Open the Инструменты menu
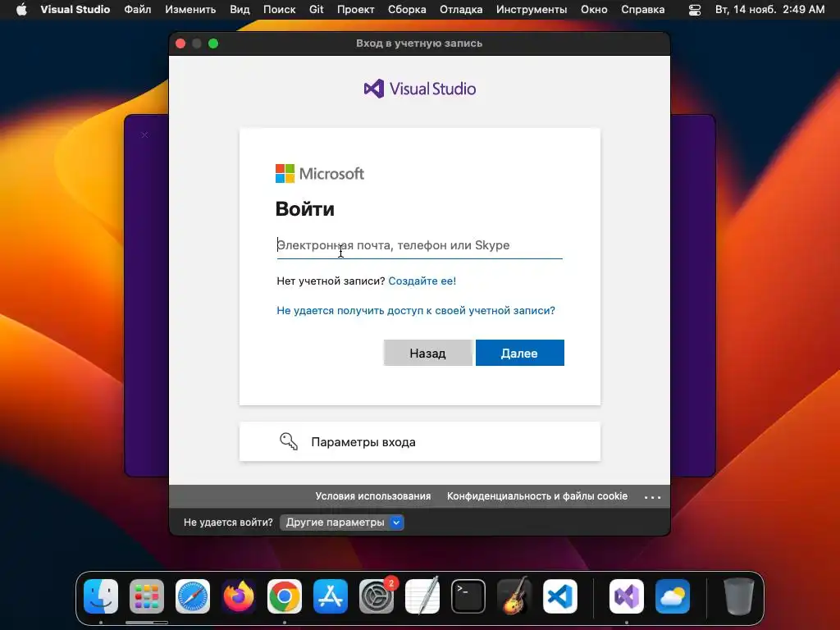 532,9
